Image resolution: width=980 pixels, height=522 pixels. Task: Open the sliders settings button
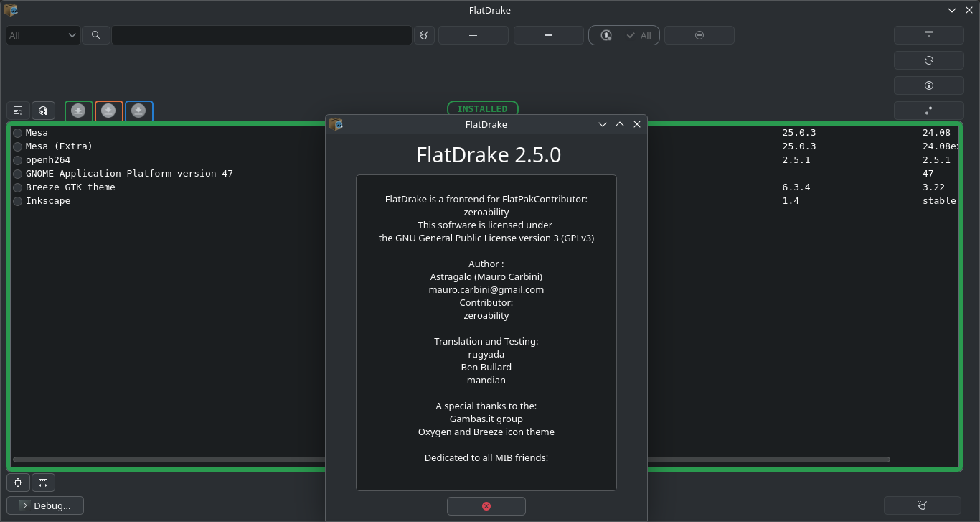pos(928,111)
